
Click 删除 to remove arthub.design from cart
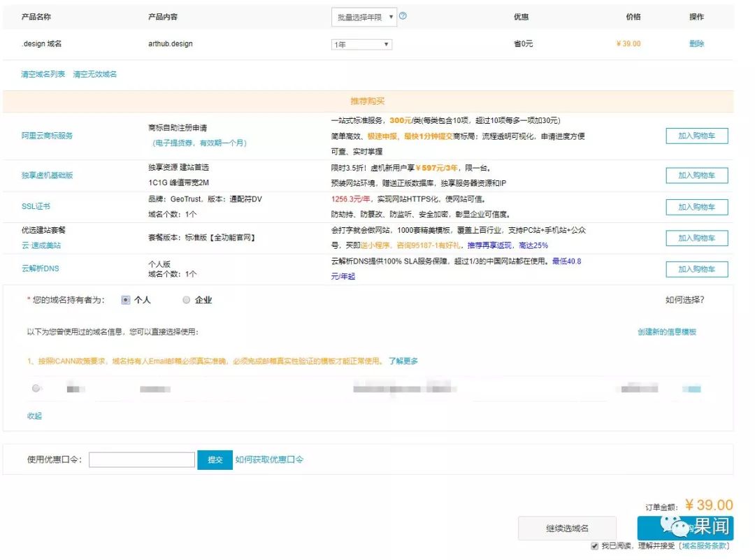click(x=696, y=43)
